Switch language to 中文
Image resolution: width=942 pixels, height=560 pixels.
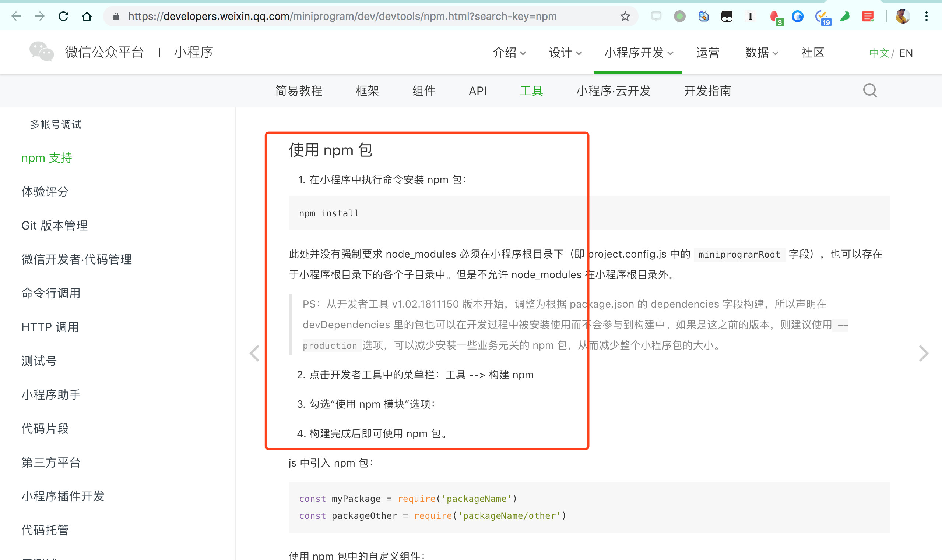[879, 53]
